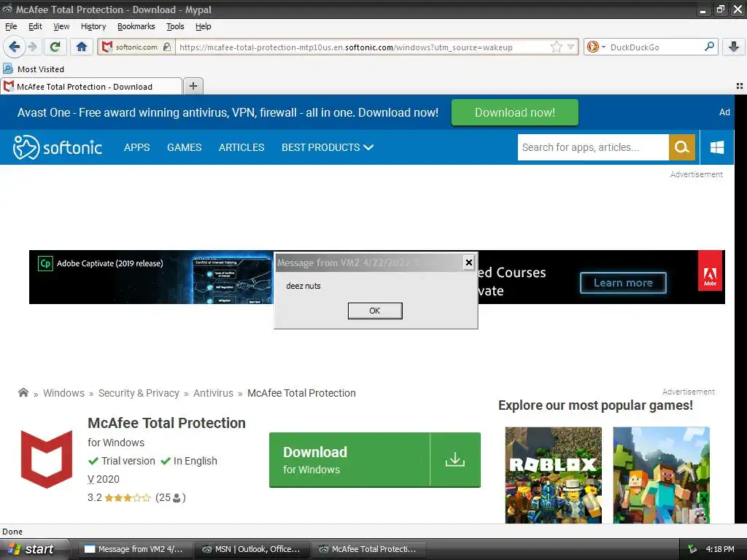Click the network tray icon near clock

[692, 549]
